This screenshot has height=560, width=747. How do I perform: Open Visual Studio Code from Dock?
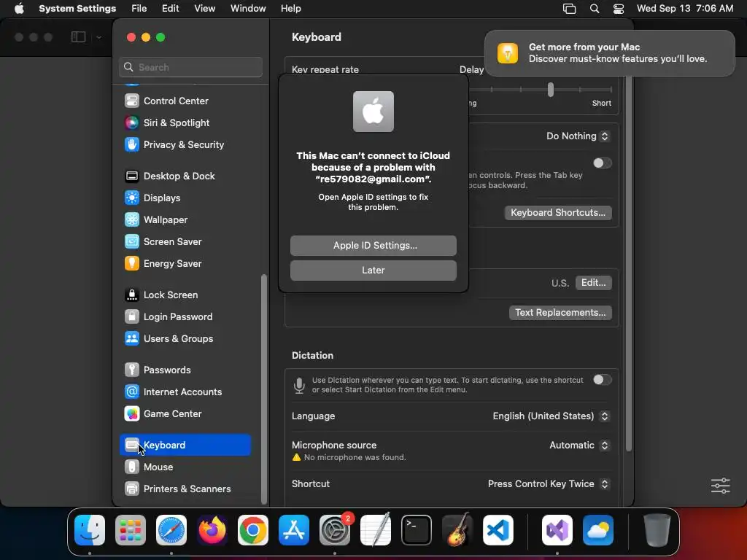coord(498,530)
